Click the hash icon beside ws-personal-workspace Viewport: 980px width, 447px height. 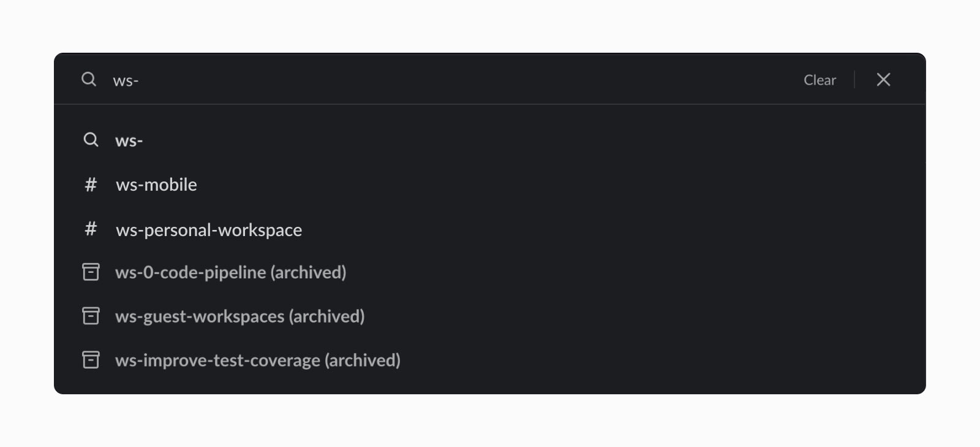point(91,229)
